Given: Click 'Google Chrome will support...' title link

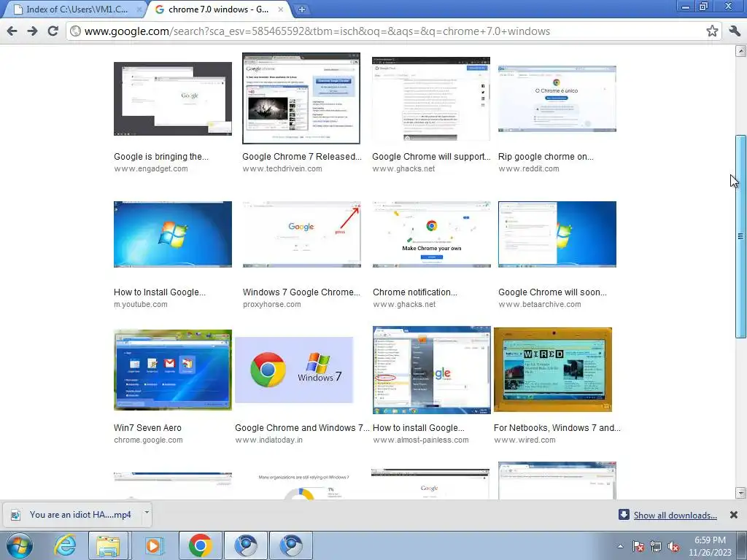Looking at the screenshot, I should (x=431, y=157).
